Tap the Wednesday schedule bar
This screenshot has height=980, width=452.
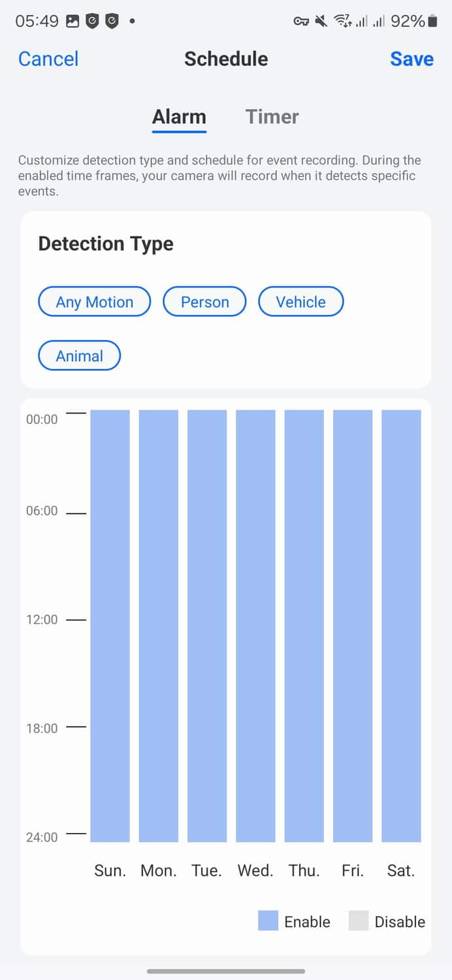[x=255, y=626]
